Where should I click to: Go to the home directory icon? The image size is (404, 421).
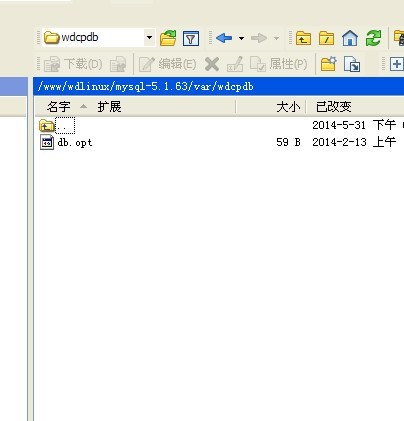tap(350, 38)
